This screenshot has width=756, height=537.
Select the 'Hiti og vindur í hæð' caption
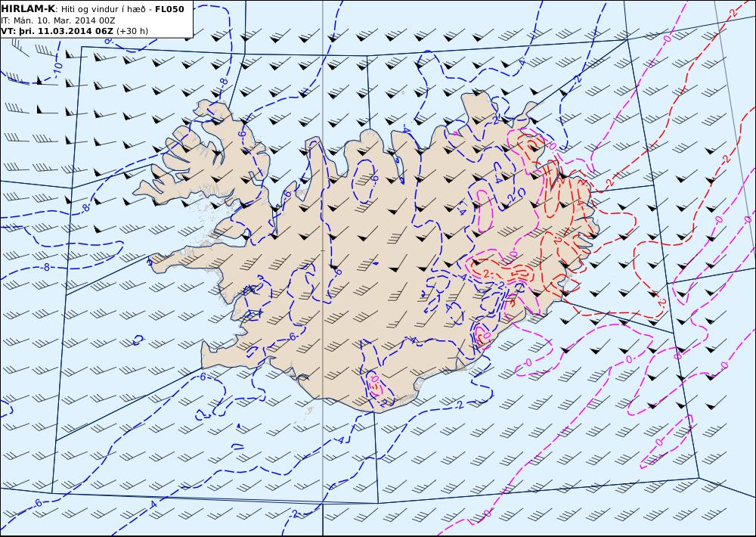[103, 9]
